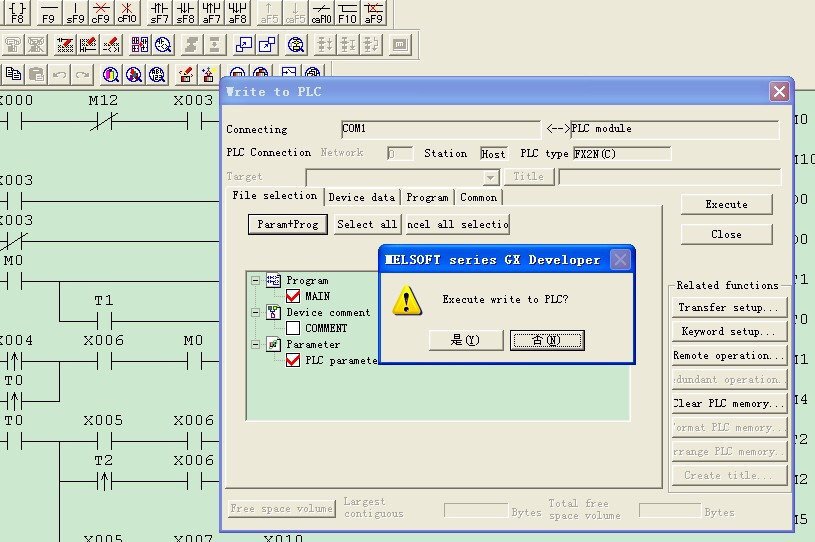Switch to the Device data tab
The image size is (815, 542).
[x=362, y=197]
